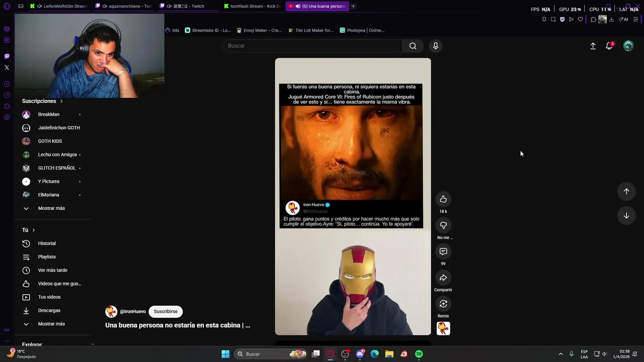Open YouTube notifications bell
Screen dimensions: 644x362
(x=609, y=46)
